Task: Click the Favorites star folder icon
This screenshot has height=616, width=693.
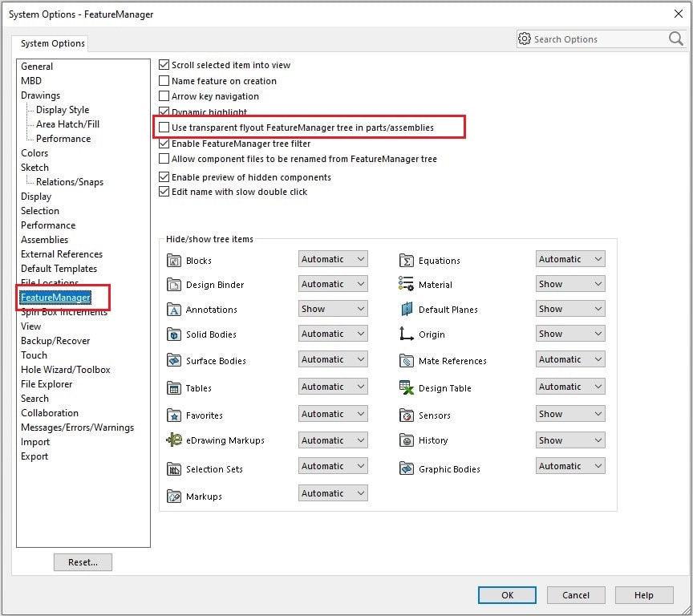Action: [174, 415]
